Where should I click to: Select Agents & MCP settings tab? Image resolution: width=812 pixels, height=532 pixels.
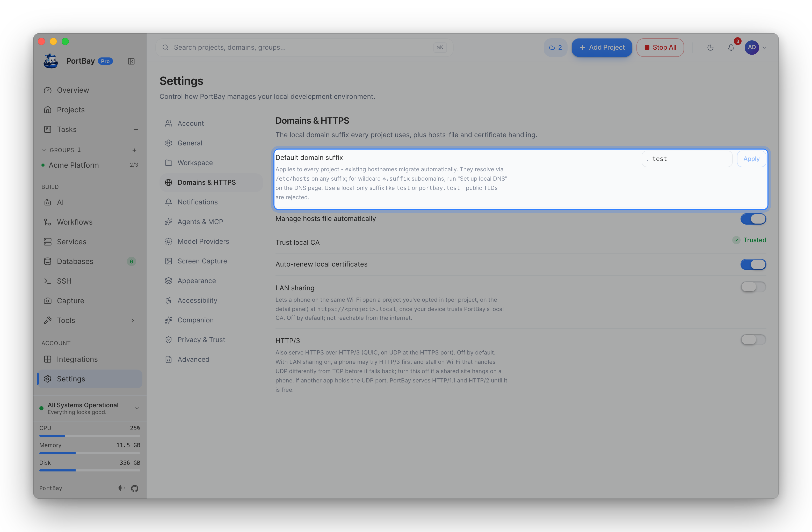click(x=211, y=222)
